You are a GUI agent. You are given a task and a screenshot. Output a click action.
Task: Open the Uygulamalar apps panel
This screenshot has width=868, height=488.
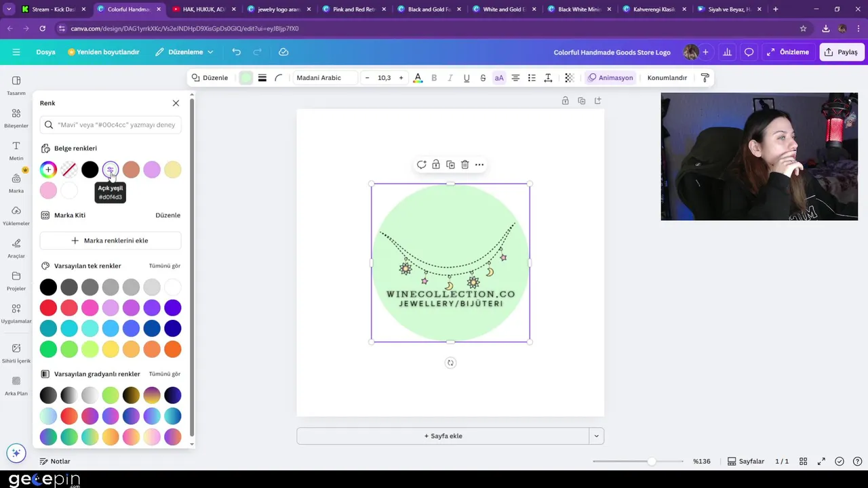[16, 313]
